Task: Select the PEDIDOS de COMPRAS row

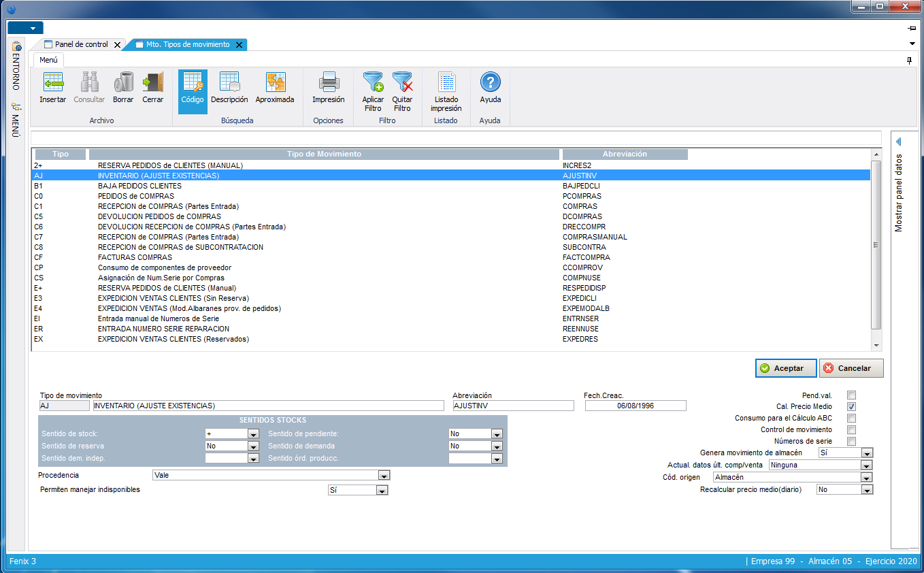Action: (x=136, y=196)
